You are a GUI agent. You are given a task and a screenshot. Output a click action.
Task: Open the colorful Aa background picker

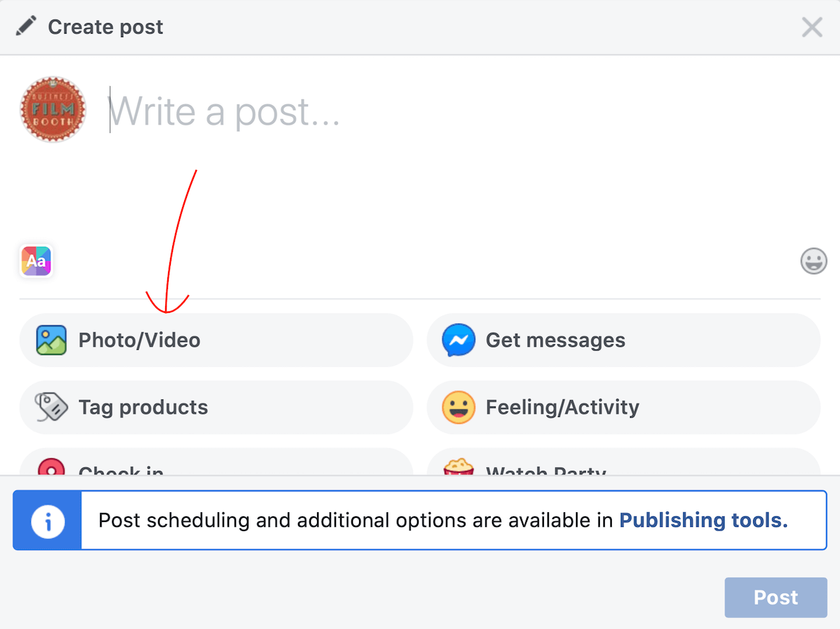tap(36, 261)
